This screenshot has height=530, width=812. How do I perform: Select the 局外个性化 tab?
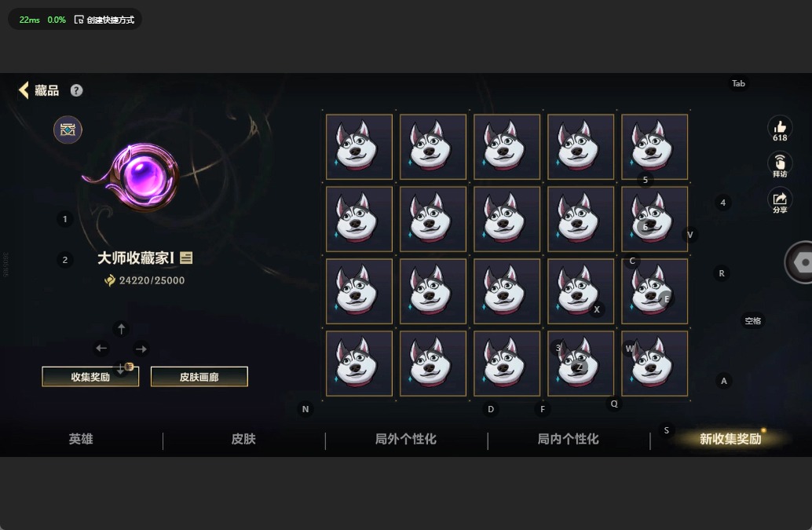tap(406, 439)
